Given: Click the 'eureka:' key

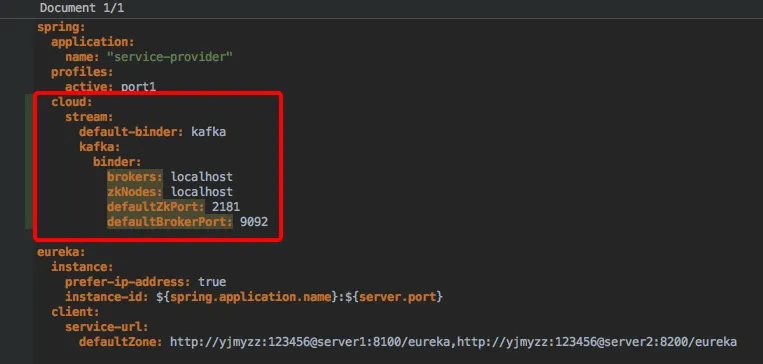Looking at the screenshot, I should tap(61, 252).
